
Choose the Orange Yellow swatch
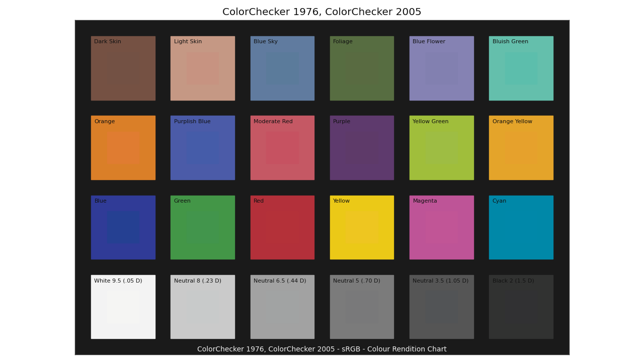click(521, 148)
